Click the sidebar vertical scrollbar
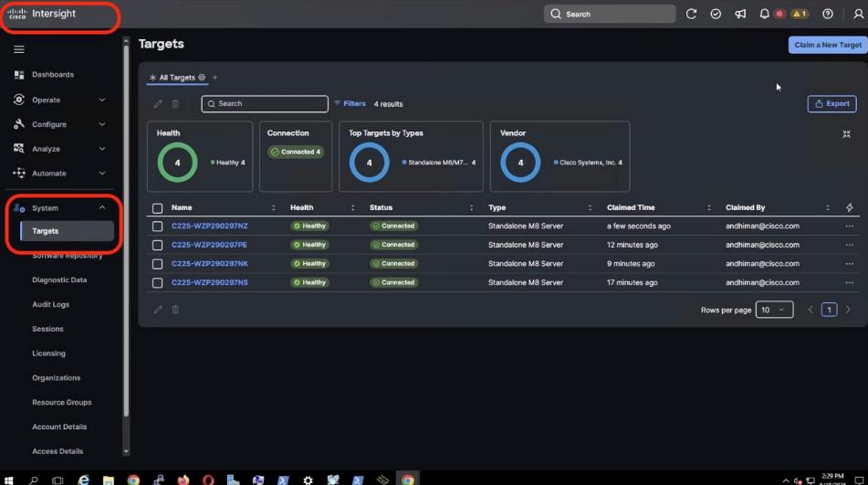 point(126,230)
